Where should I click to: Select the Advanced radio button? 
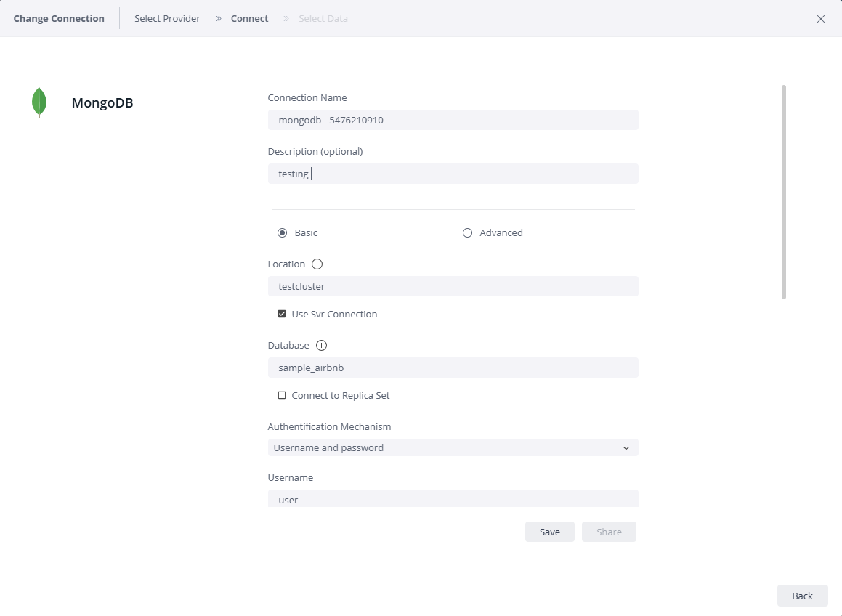coord(467,232)
